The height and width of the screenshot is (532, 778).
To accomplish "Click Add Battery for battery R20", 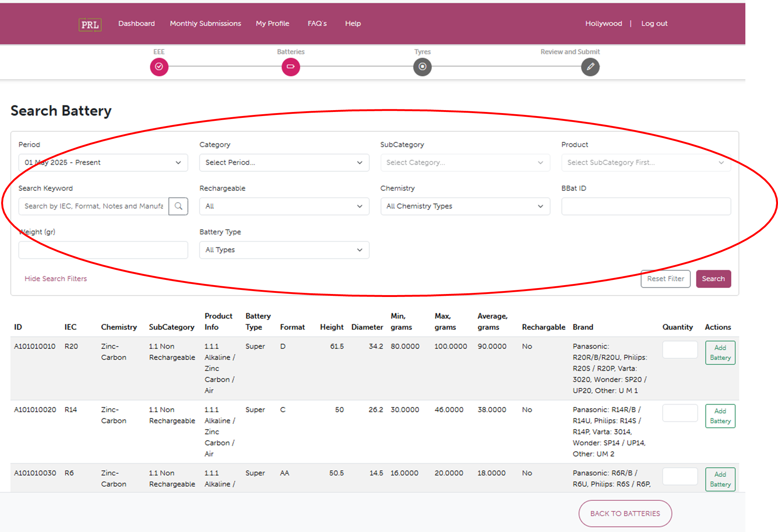I will (x=720, y=352).
